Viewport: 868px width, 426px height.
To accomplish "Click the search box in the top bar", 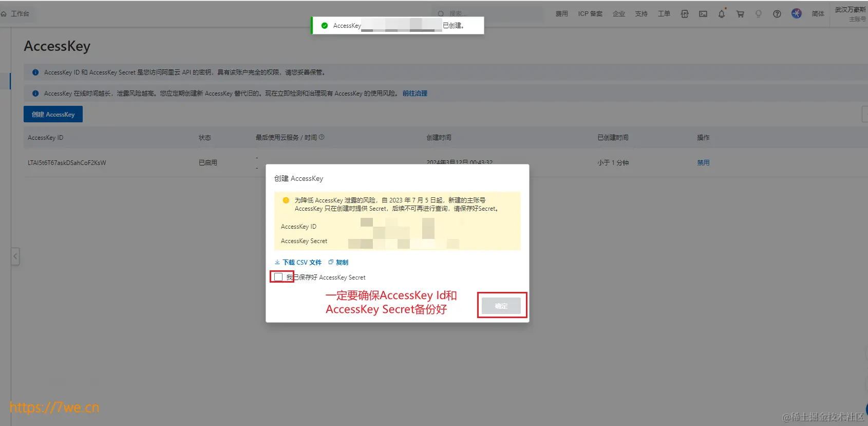I will (488, 14).
